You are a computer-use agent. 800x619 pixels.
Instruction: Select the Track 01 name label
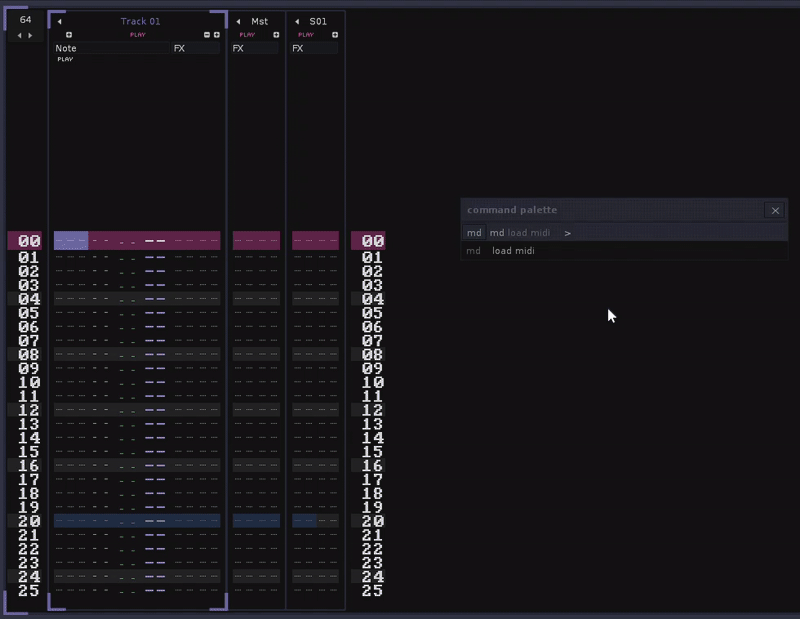point(140,21)
